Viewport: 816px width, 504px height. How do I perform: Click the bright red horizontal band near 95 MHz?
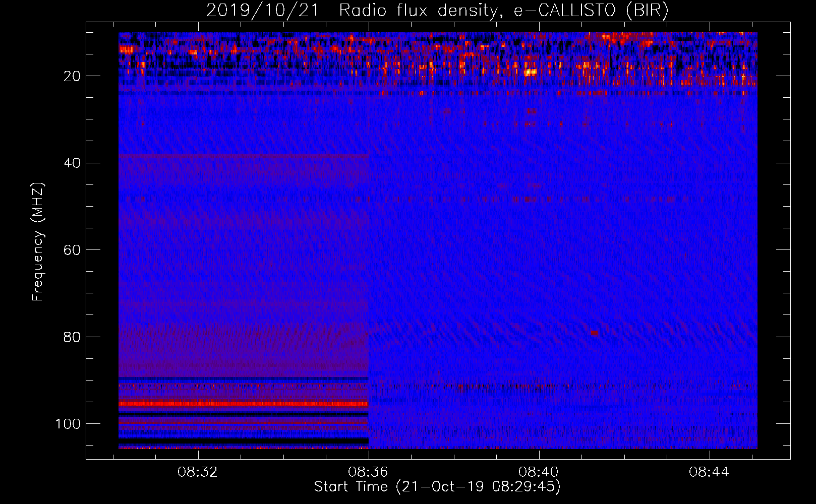pos(244,404)
